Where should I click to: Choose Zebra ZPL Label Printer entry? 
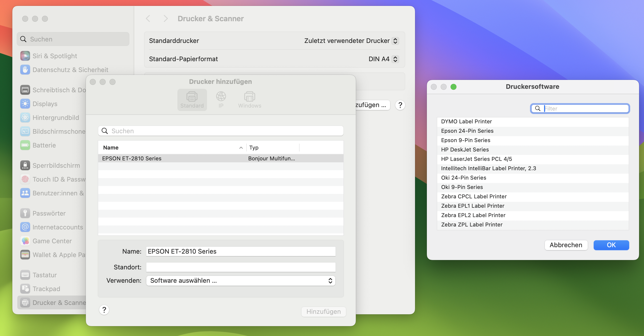[x=472, y=224]
